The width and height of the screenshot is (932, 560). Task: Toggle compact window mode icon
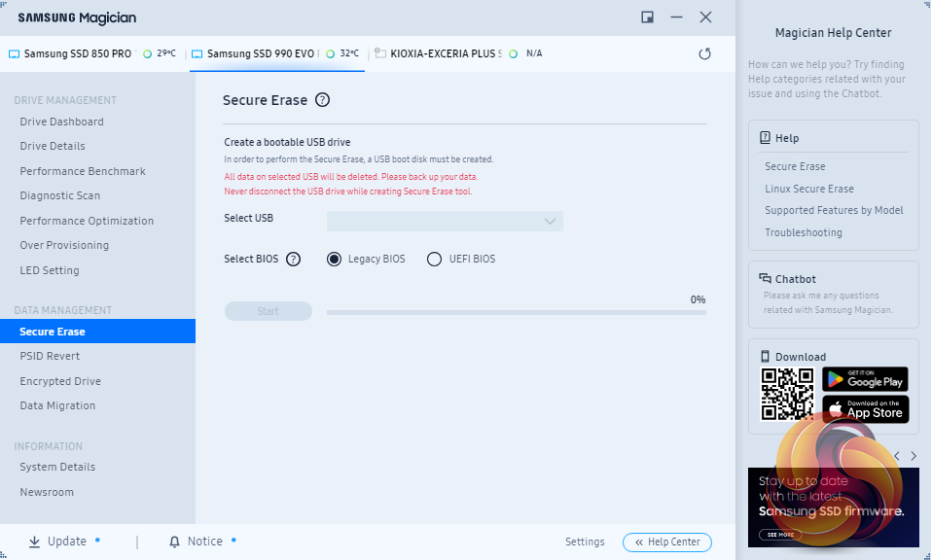(647, 17)
